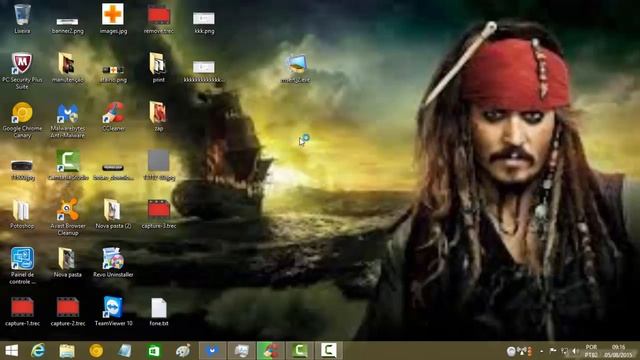Open the green Windows Store taskbar icon
Image resolution: width=640 pixels, height=360 pixels.
pyautogui.click(x=154, y=351)
